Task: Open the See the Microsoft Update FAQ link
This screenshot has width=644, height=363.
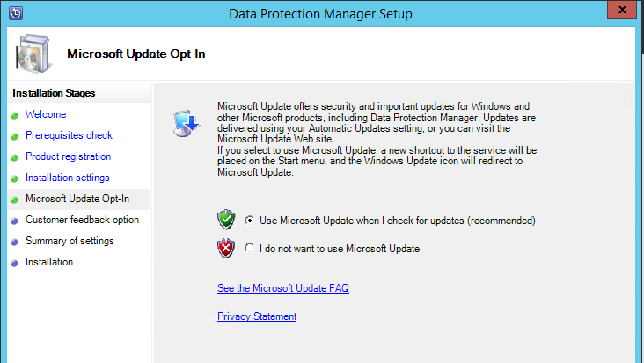Action: click(283, 288)
